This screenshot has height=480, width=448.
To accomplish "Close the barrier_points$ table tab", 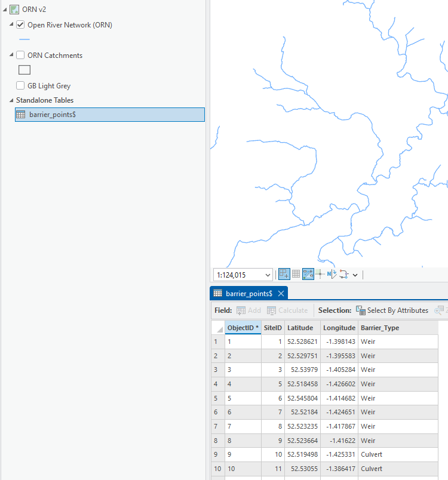I will coord(281,294).
